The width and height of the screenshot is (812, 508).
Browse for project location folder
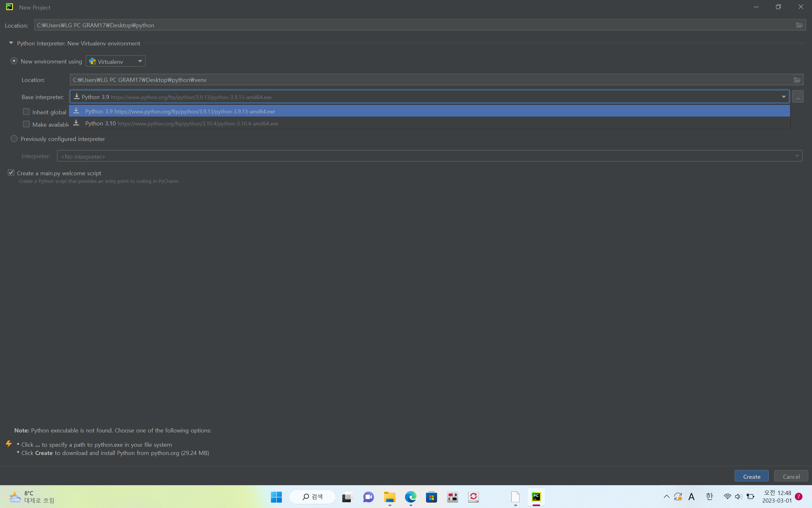[799, 25]
